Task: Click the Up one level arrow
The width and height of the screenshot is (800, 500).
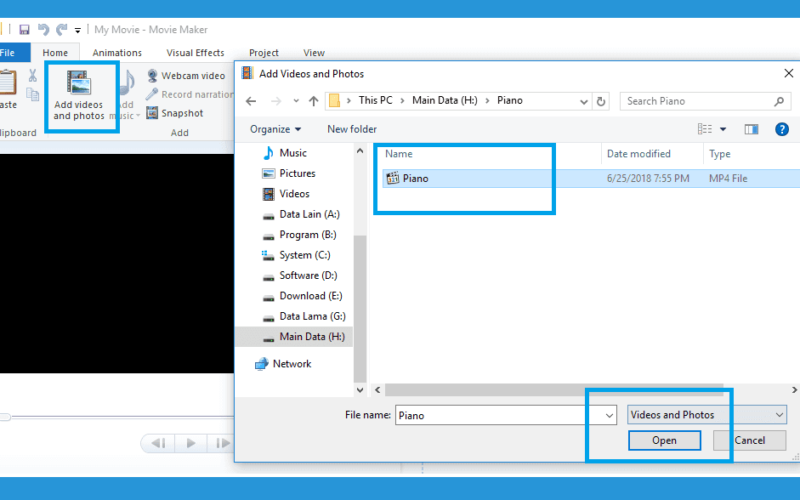Action: [314, 101]
